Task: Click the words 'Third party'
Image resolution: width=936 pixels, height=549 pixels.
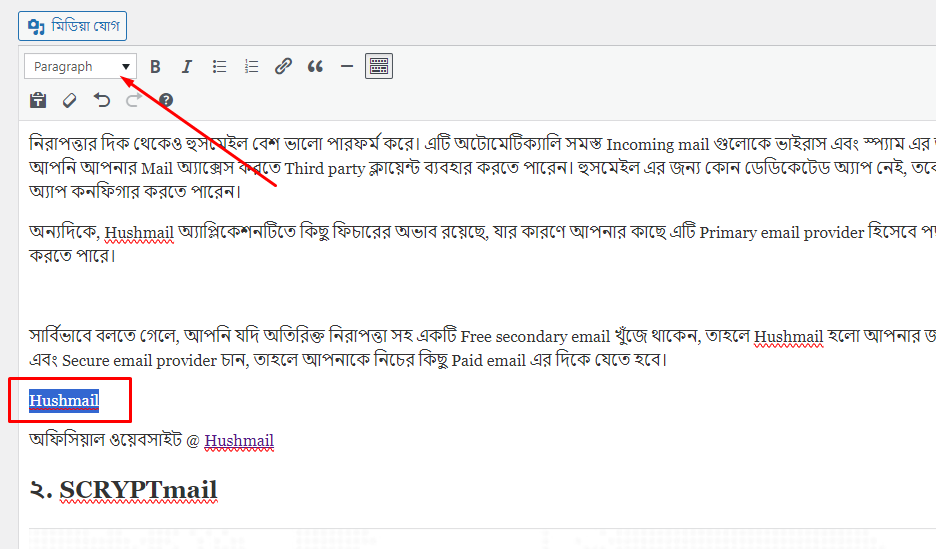Action: click(324, 168)
